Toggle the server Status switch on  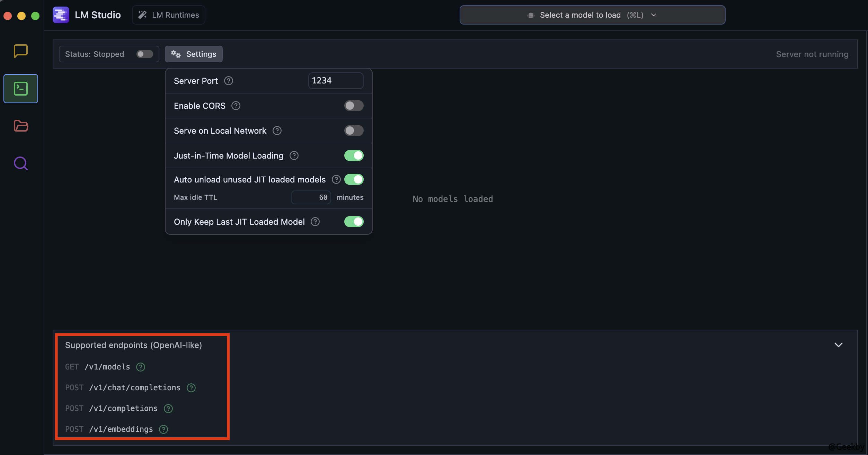144,54
